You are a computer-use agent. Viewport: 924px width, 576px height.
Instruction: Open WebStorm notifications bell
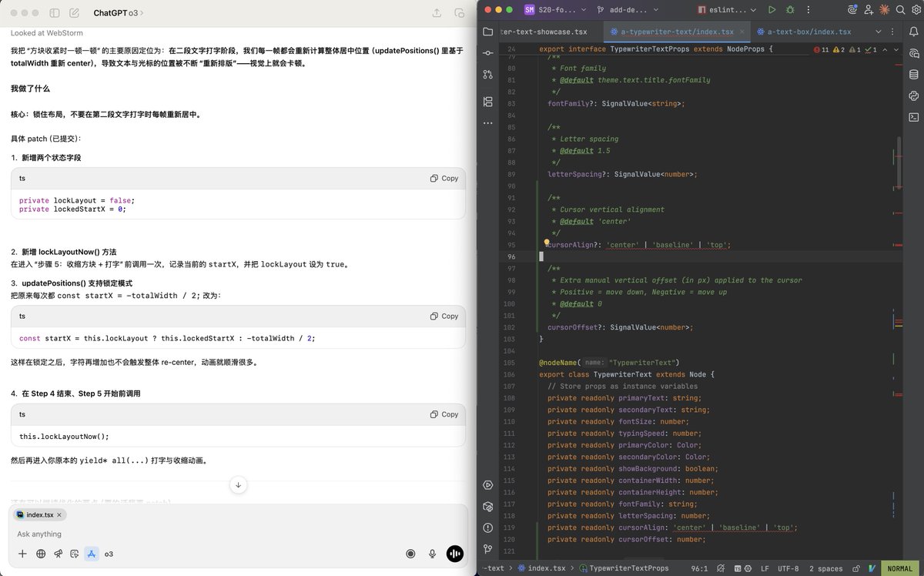914,32
